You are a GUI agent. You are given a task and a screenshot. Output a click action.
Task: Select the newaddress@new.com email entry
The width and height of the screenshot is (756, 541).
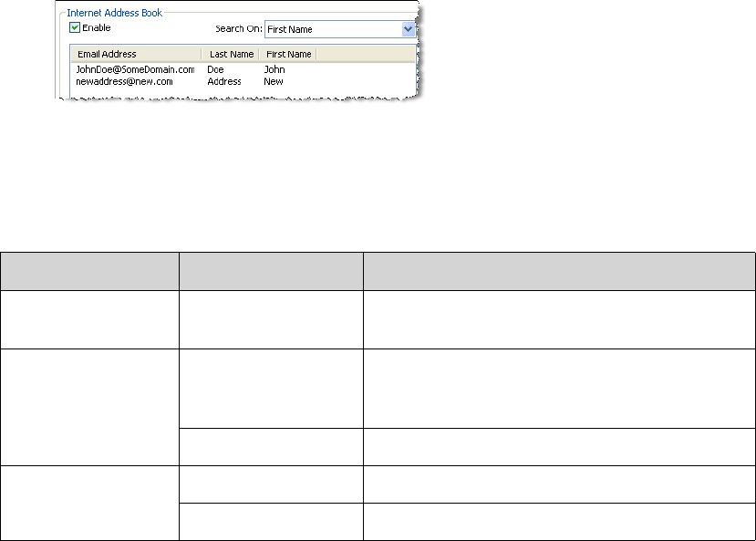point(124,81)
